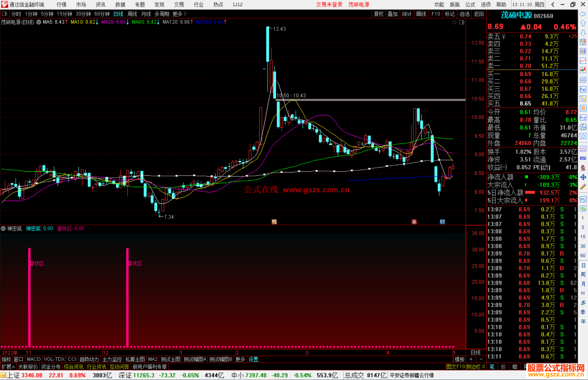Open the trend line chart icon
The image size is (588, 380).
583,61
